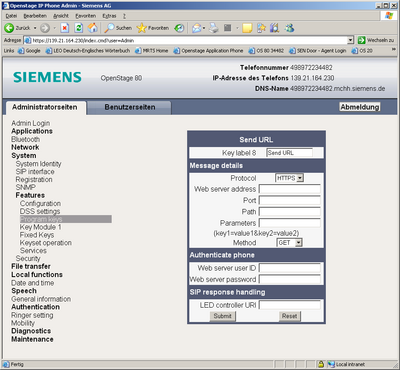Open the Admin Login link
Screen dimensions: 400x370
click(31, 123)
